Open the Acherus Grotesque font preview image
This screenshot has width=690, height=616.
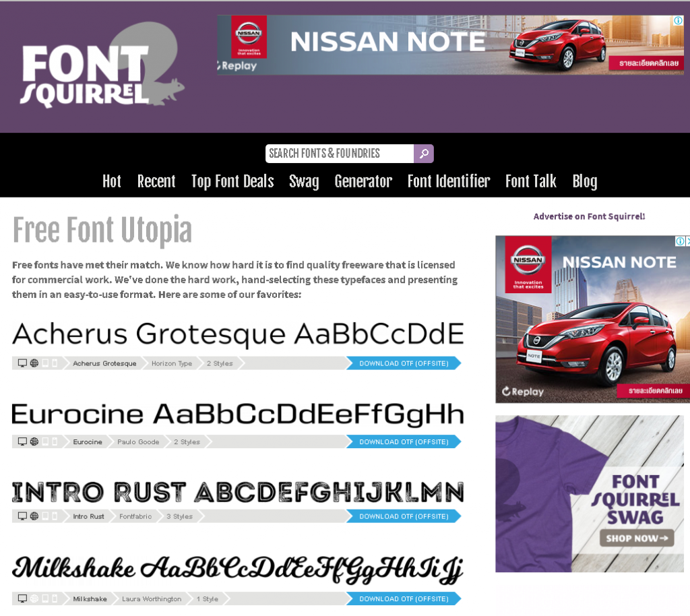point(238,334)
